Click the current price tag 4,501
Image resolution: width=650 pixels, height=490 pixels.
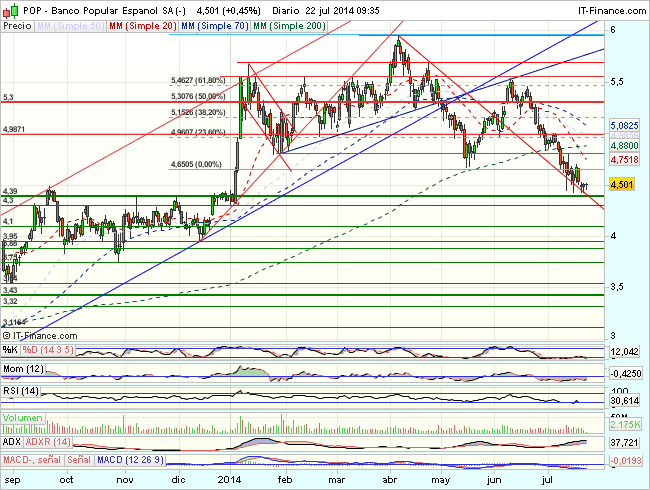622,184
